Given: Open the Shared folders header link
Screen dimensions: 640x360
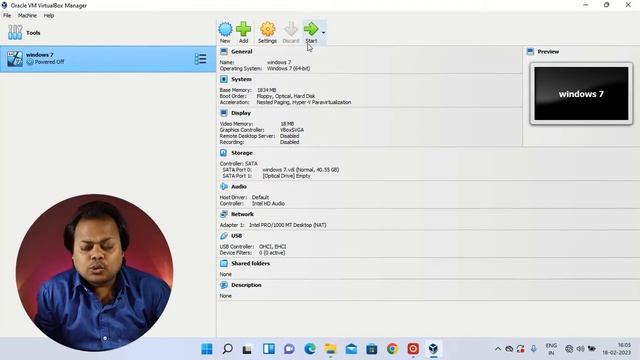Looking at the screenshot, I should coord(250,263).
